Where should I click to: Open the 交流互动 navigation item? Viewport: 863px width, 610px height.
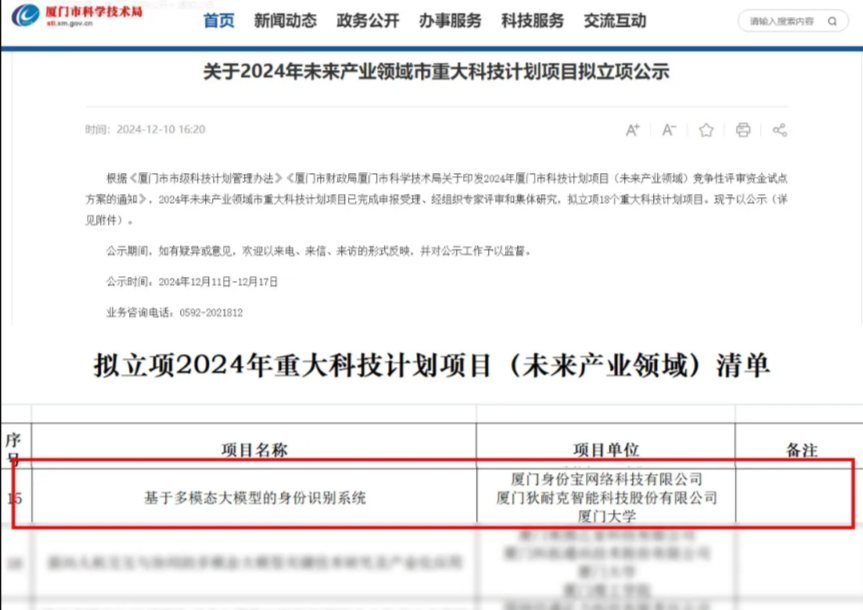[616, 21]
